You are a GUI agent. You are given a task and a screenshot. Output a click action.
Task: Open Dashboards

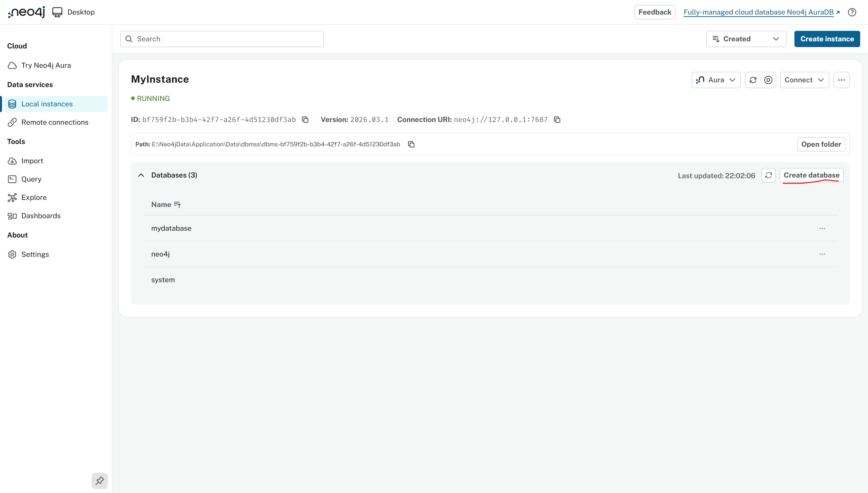56,216
